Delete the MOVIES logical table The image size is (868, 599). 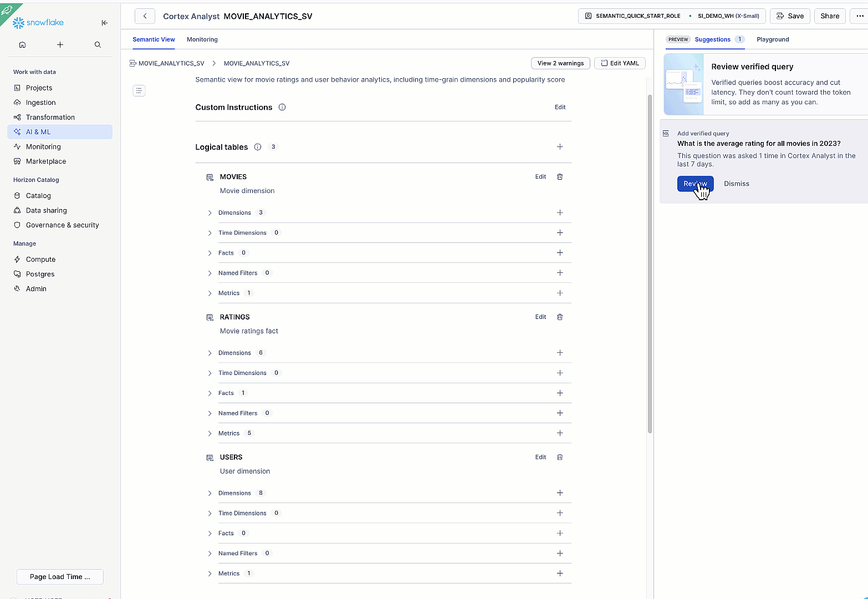point(560,177)
